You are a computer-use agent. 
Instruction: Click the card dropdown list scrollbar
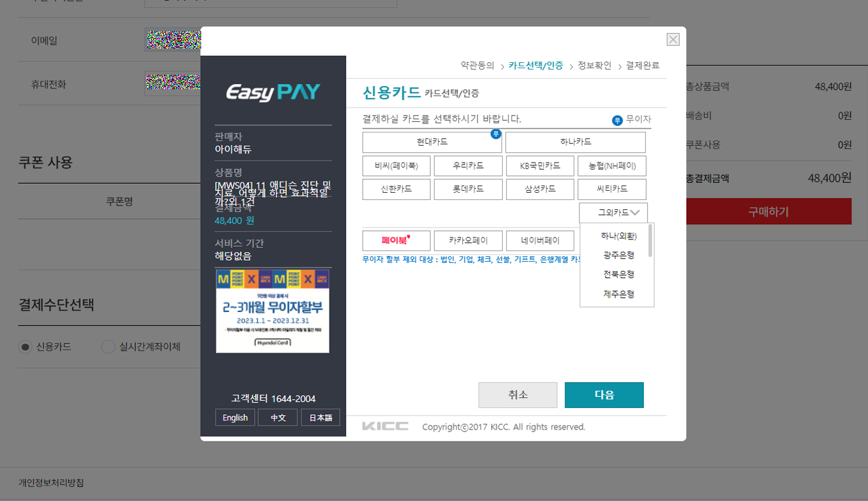coord(650,240)
